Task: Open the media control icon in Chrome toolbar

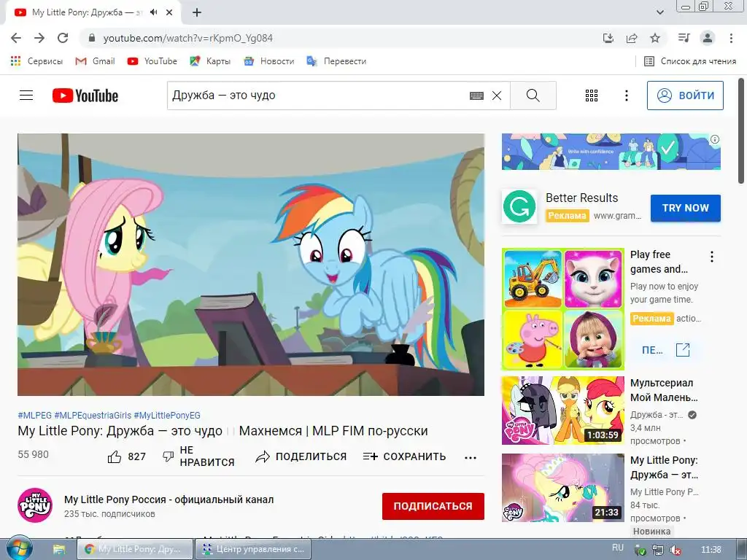Action: (x=684, y=38)
